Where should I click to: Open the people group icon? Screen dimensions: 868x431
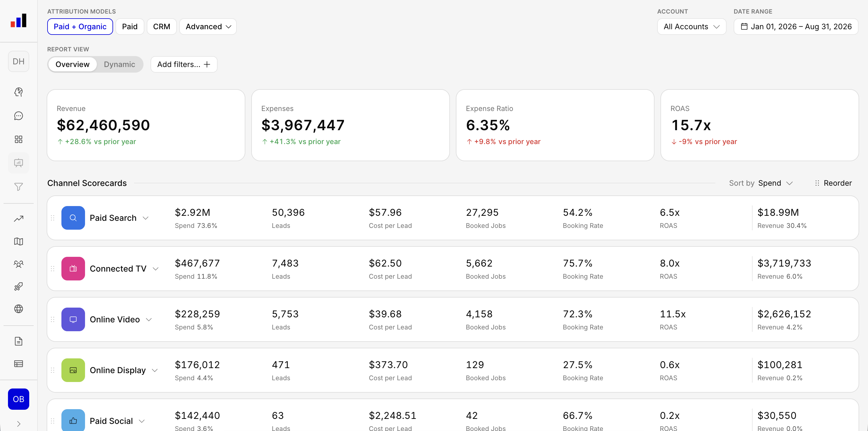coord(19,264)
